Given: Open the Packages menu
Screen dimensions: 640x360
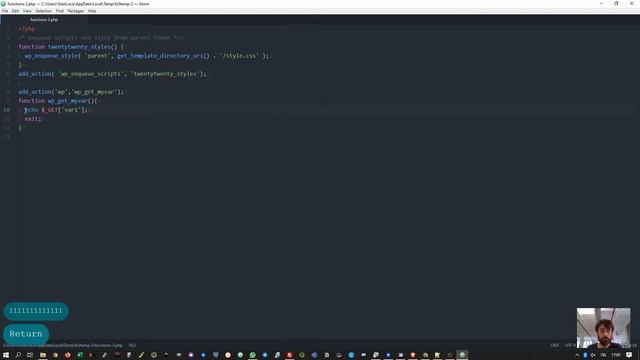Looking at the screenshot, I should (76, 11).
